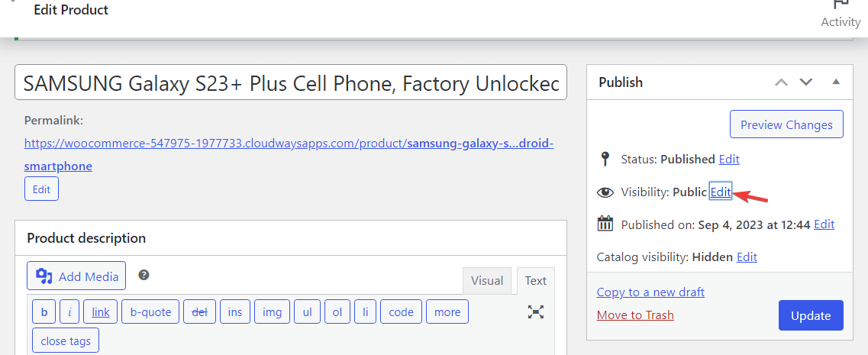Collapse the Publish panel triangle
Viewport: 868px width, 355px height.
tap(836, 82)
